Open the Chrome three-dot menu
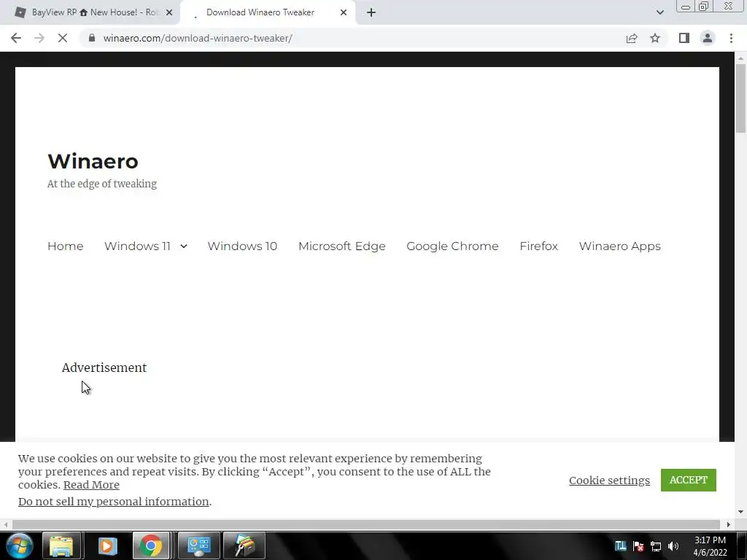 (x=731, y=38)
